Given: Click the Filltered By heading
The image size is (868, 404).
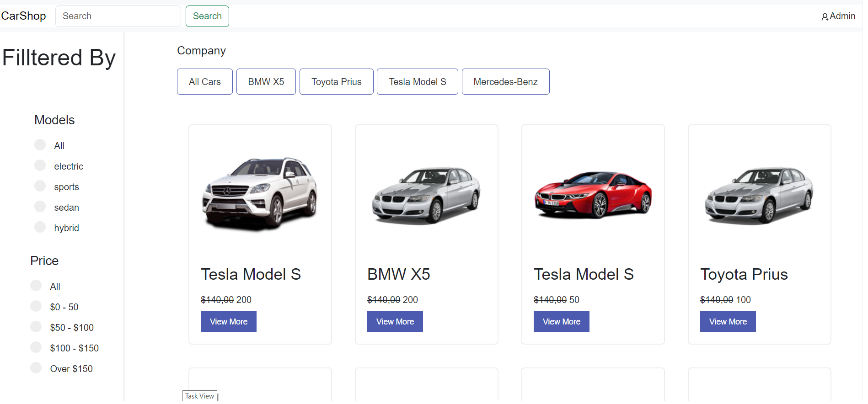Looking at the screenshot, I should click(x=59, y=58).
